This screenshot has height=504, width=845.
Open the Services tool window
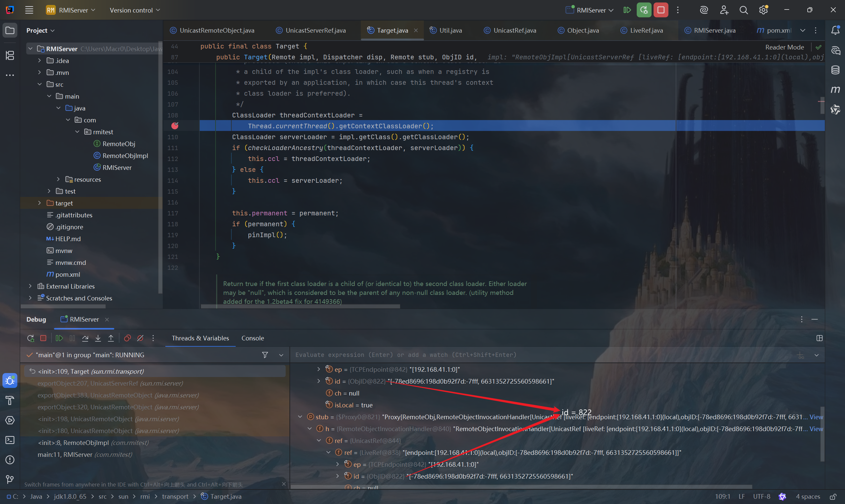click(10, 420)
